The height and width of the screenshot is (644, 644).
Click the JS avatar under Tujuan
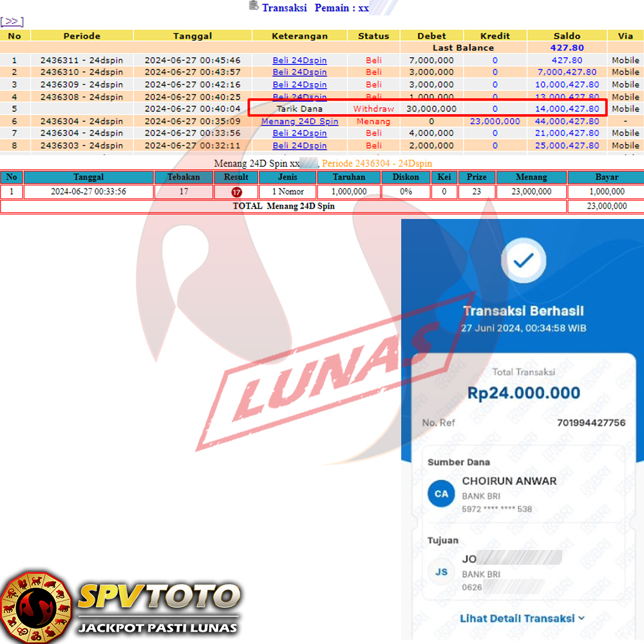441,571
